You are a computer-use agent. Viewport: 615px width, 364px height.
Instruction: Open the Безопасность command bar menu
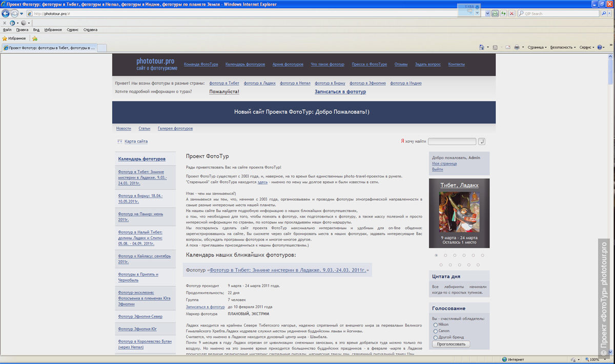point(563,47)
